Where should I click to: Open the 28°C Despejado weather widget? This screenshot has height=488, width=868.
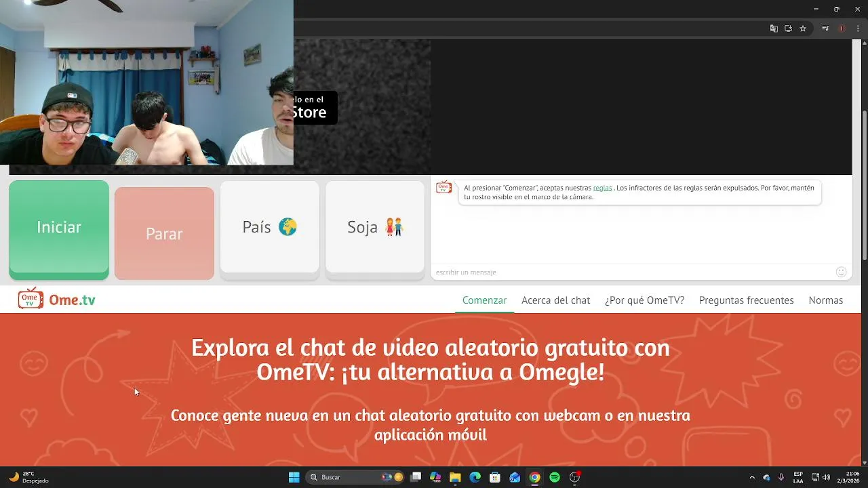coord(28,477)
